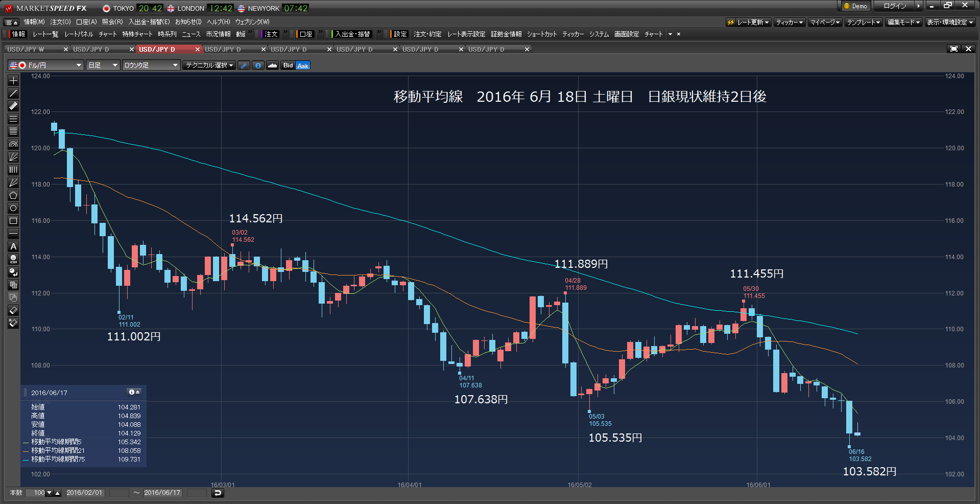The image size is (980, 504).
Task: Select the text annotation tool
Action: coord(13,246)
